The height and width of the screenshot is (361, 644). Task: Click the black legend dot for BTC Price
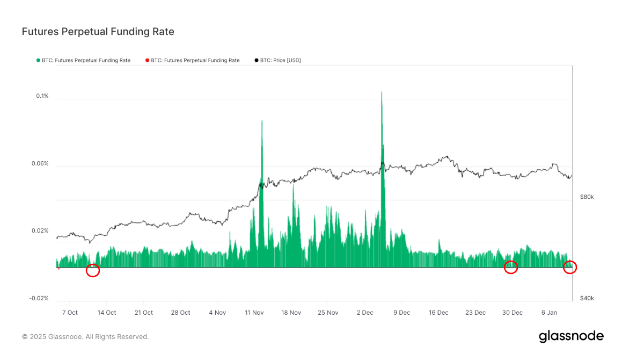[x=257, y=60]
